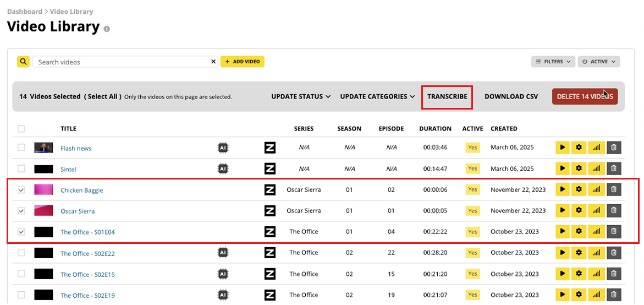Check the Flash news row checkbox
Viewport: 644px width, 305px height.
pos(21,148)
